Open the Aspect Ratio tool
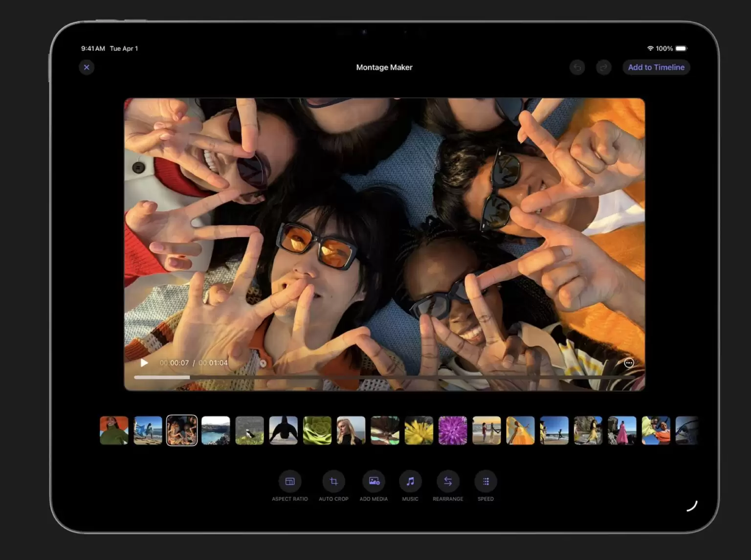 coord(289,481)
